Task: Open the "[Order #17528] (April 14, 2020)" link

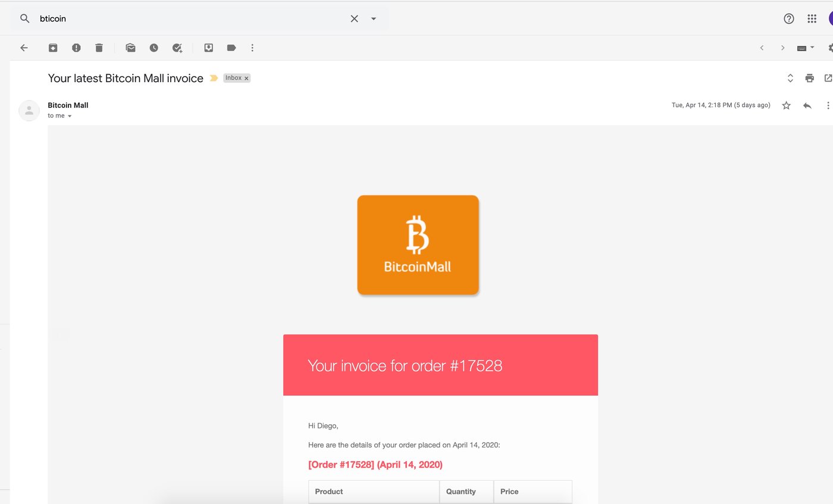Action: click(x=375, y=465)
